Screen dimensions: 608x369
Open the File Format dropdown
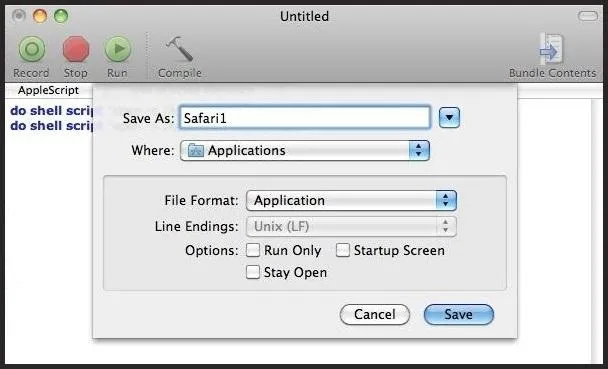[351, 200]
